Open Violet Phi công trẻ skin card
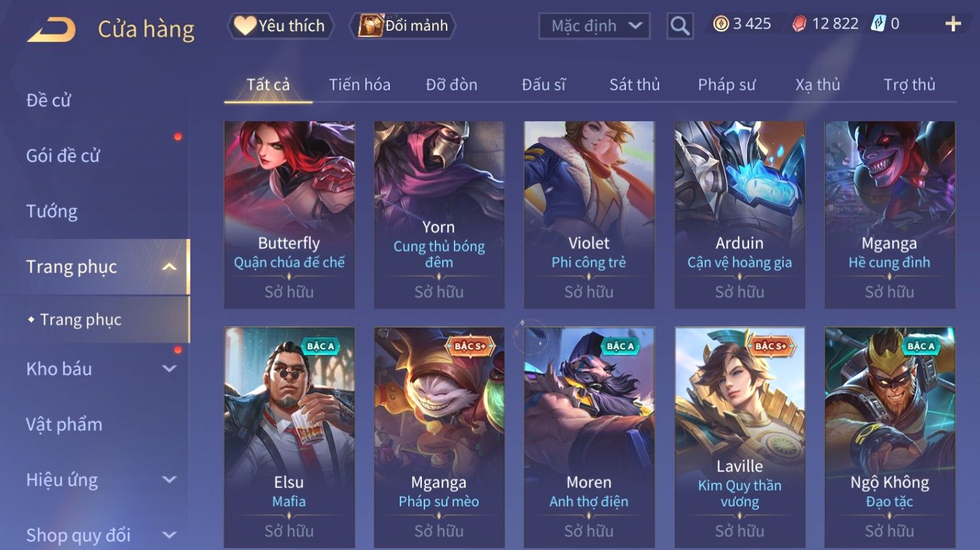This screenshot has height=550, width=980. [x=589, y=215]
